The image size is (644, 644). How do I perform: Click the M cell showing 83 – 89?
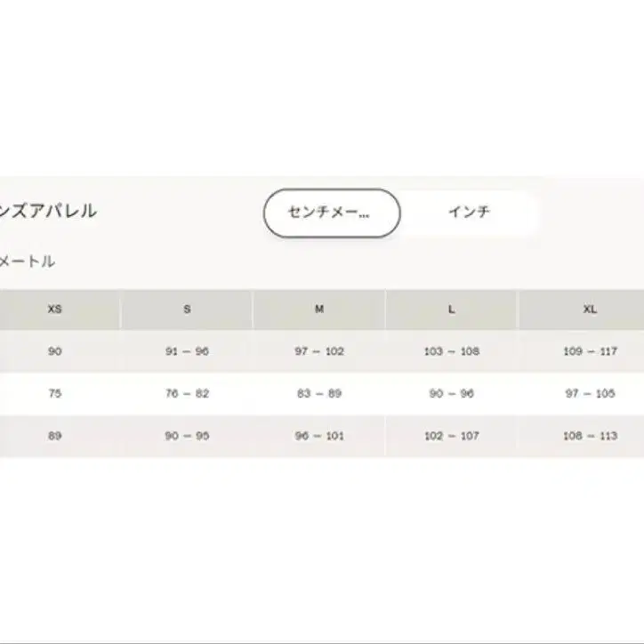[x=319, y=393]
